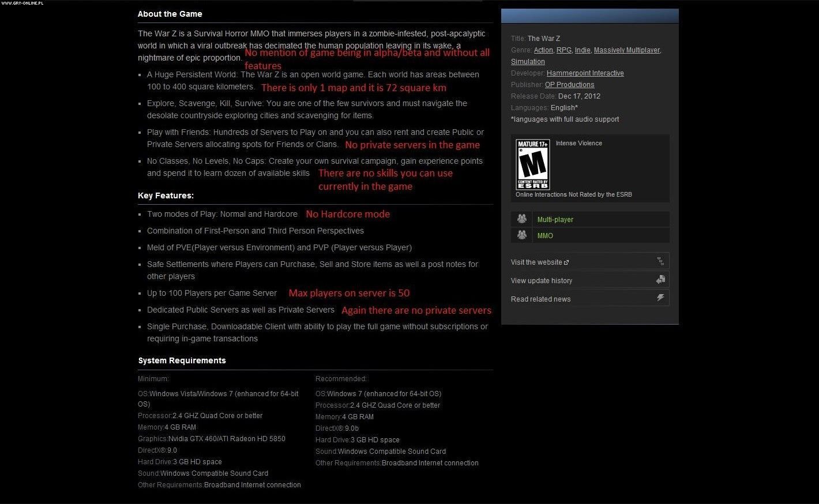Select the Multi-player category label
The image size is (819, 504).
(x=555, y=220)
